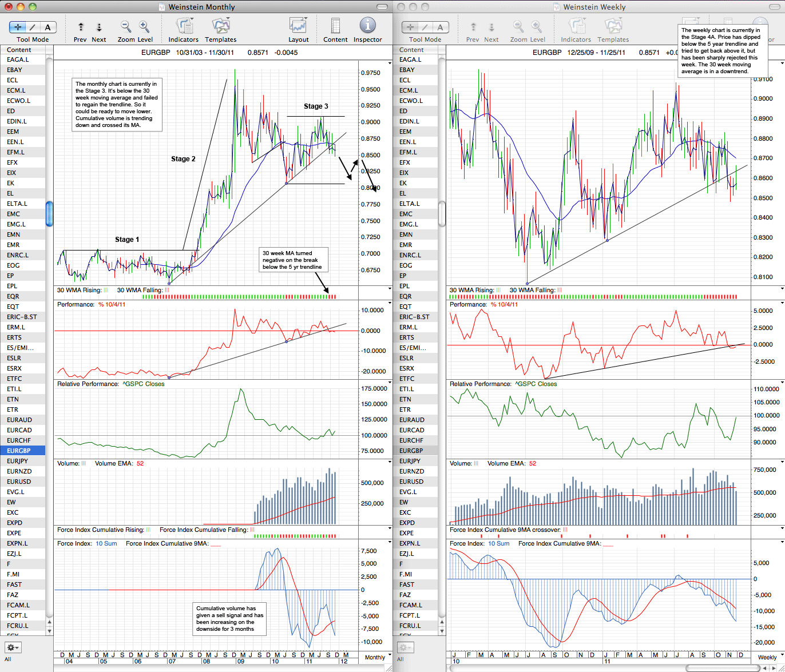
Task: Click the Content column header in Weekly window
Action: tap(415, 50)
